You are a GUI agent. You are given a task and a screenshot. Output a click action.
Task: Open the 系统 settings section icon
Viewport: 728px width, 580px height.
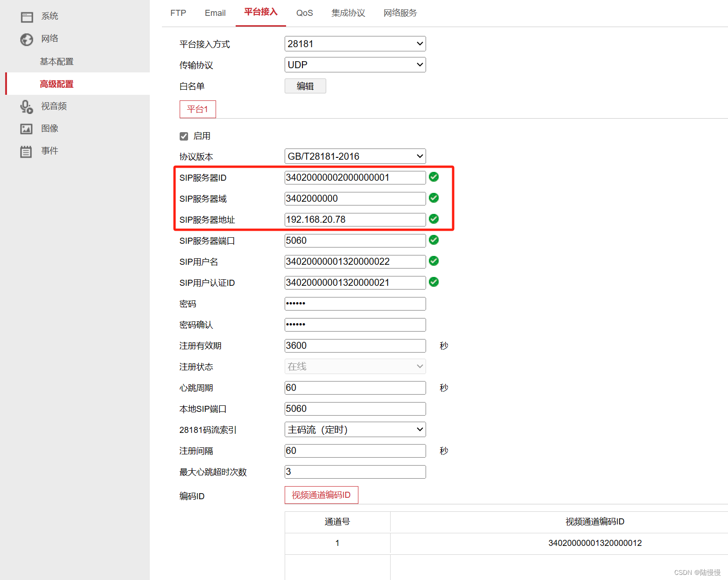pyautogui.click(x=27, y=16)
